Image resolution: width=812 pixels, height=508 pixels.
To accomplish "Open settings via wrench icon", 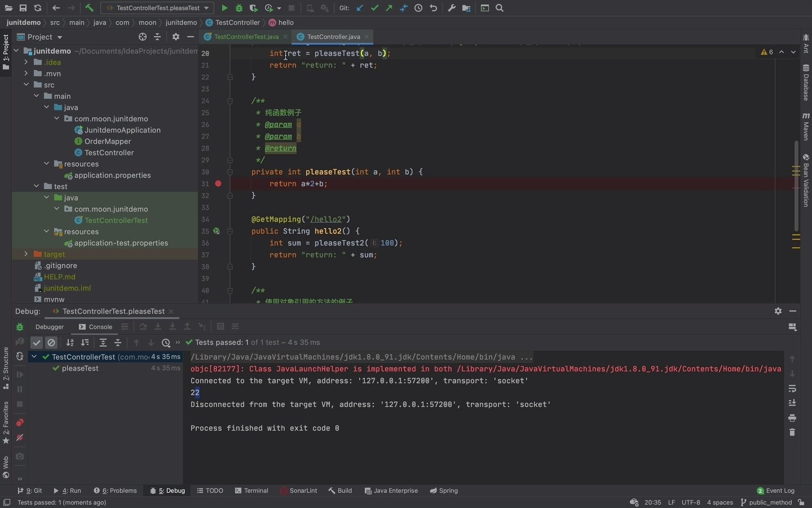I will point(452,8).
